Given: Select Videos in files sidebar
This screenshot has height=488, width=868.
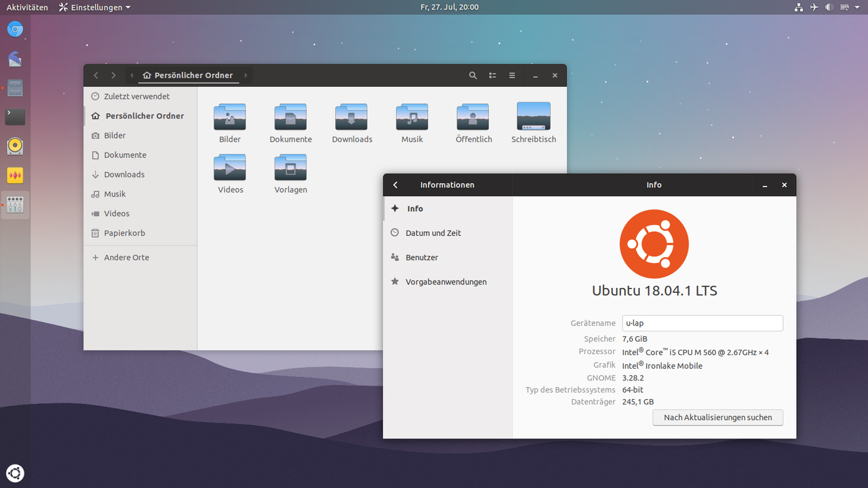Looking at the screenshot, I should 140,213.
